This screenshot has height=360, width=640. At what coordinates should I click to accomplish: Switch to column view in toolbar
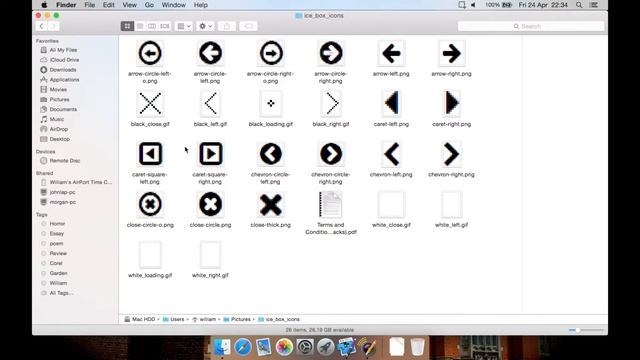(x=152, y=26)
